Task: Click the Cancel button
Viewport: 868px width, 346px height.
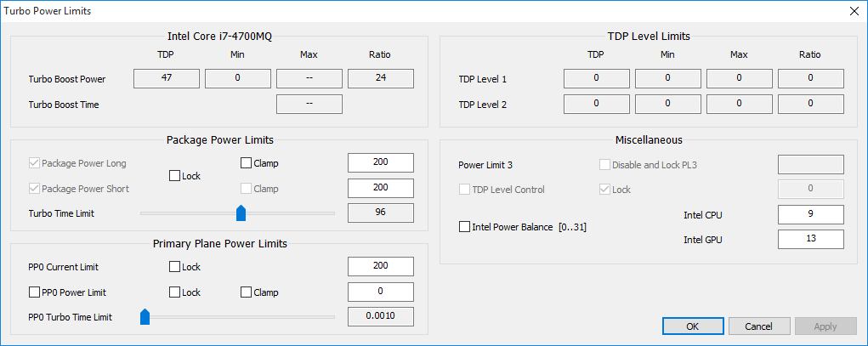Action: [x=758, y=326]
